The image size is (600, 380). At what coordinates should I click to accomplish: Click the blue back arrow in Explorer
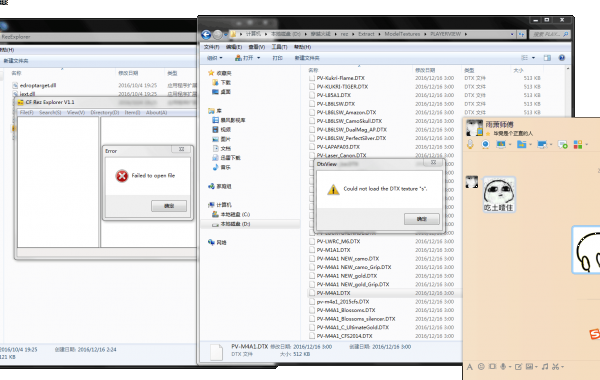[x=206, y=35]
